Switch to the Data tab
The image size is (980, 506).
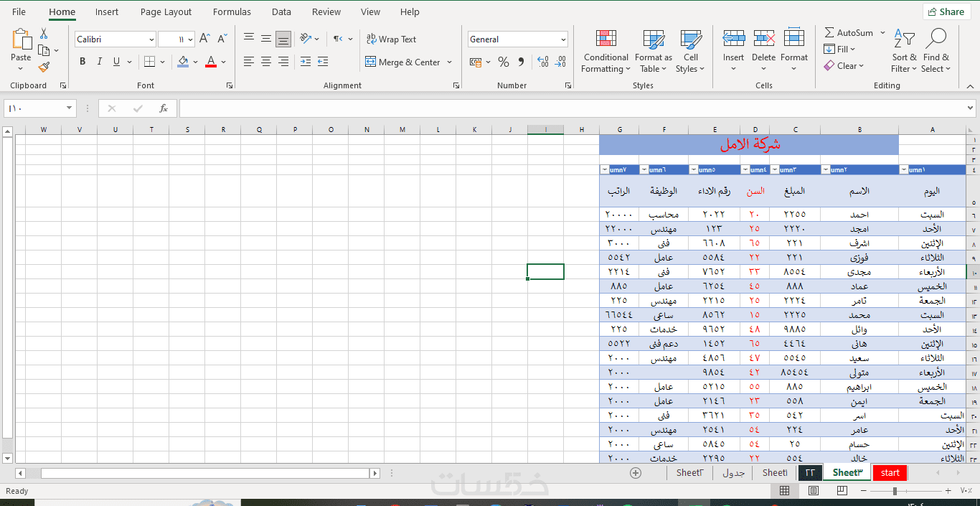[281, 11]
